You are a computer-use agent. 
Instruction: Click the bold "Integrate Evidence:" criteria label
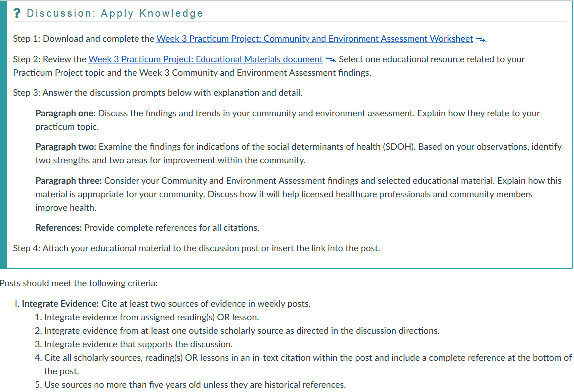[x=60, y=304]
